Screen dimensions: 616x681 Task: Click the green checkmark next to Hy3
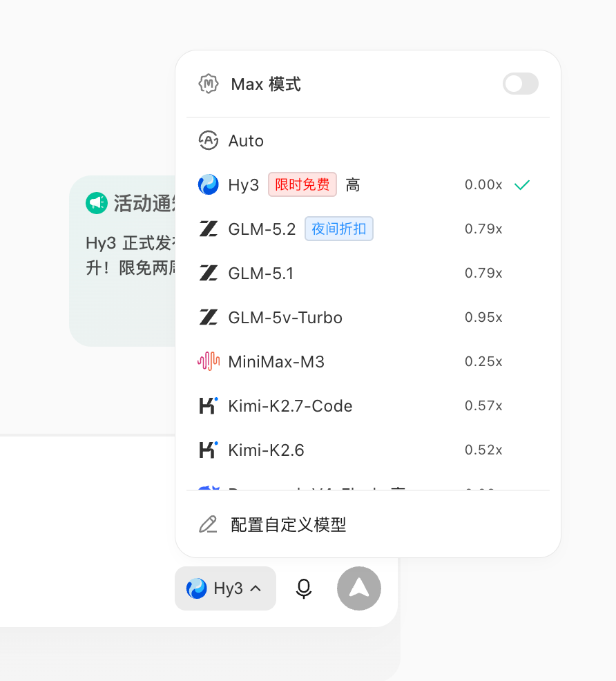pos(522,185)
